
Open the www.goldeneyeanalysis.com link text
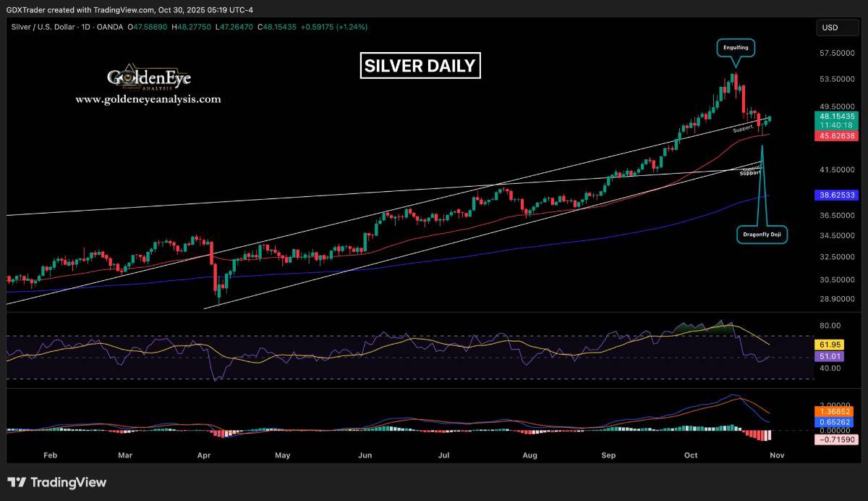148,99
